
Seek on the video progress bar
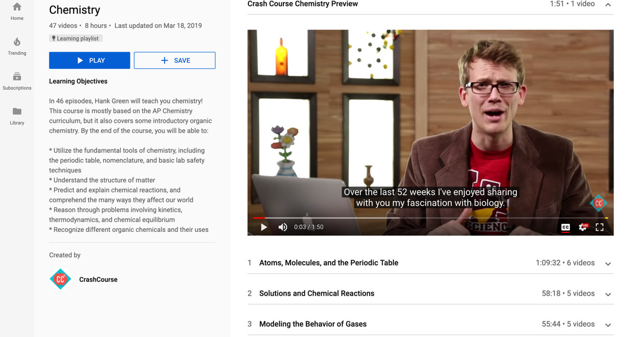tap(430, 218)
